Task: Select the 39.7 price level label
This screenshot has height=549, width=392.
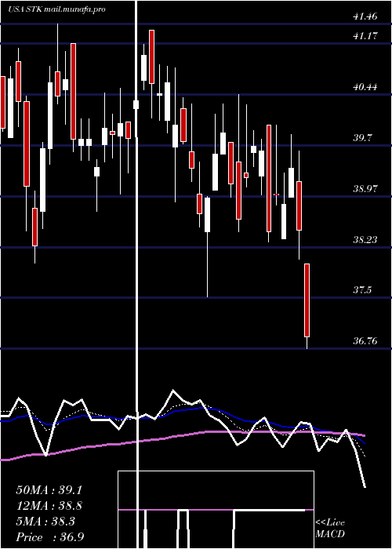Action: 362,137
